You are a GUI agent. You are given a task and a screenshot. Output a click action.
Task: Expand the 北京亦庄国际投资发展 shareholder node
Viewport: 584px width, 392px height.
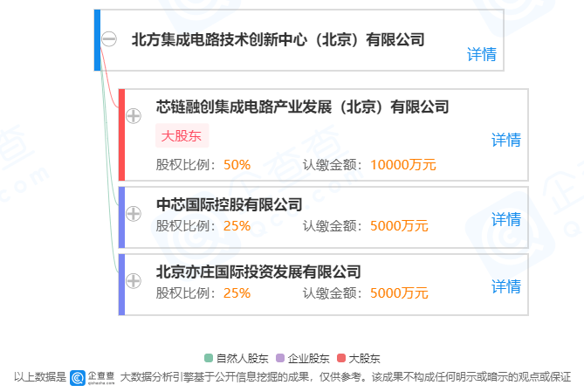click(x=134, y=280)
